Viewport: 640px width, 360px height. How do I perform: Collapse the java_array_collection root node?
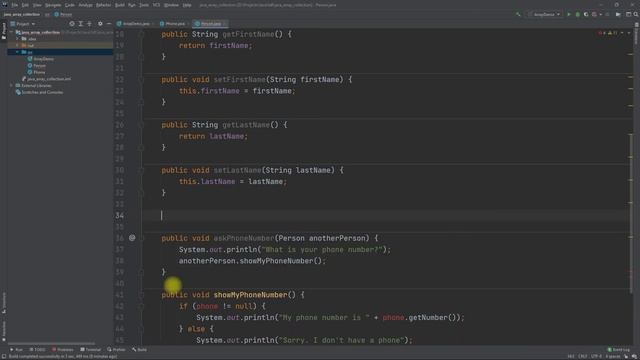click(x=11, y=32)
